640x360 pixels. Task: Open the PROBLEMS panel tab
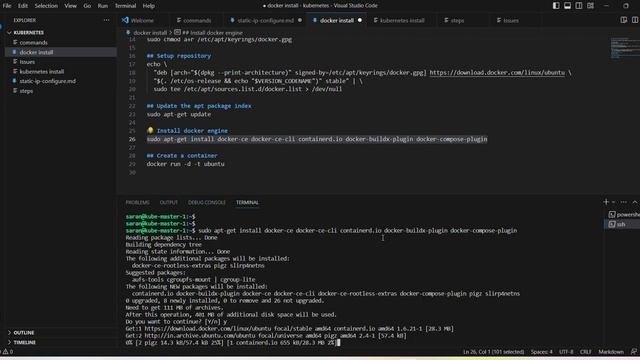(138, 202)
